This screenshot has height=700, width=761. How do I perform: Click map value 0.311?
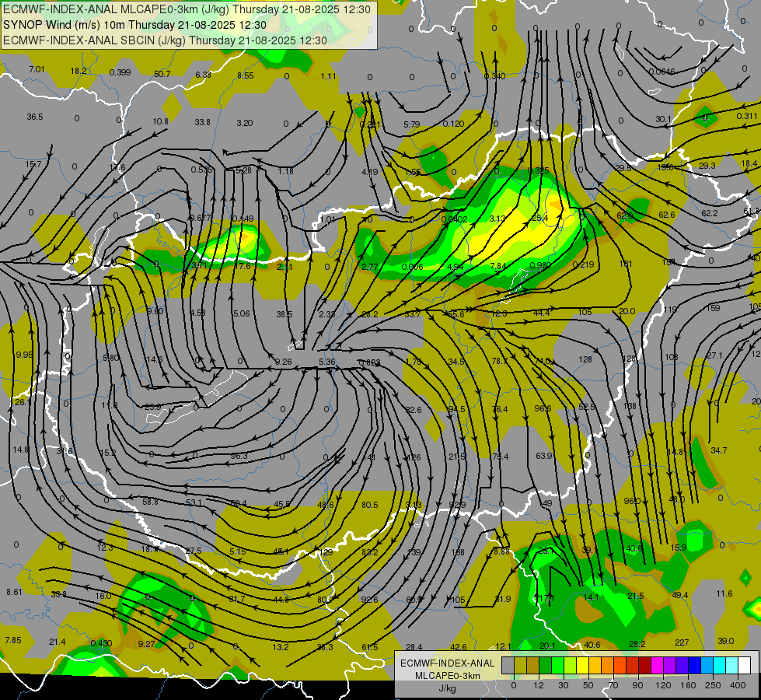coord(747,116)
